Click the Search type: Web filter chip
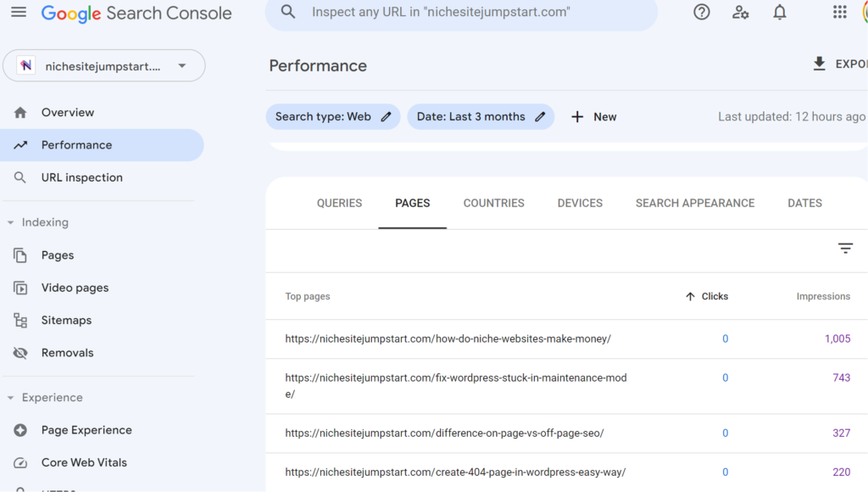Viewport: 868px width, 492px height. pyautogui.click(x=332, y=117)
